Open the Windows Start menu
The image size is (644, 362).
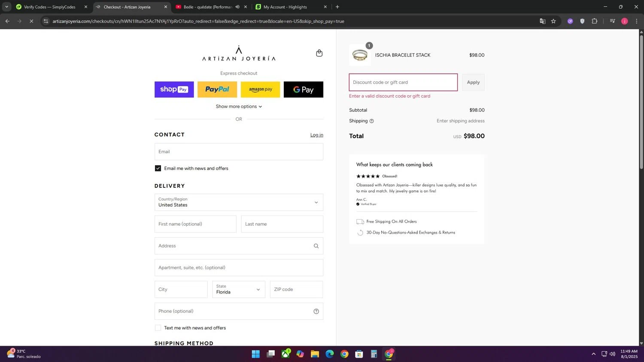click(255, 354)
